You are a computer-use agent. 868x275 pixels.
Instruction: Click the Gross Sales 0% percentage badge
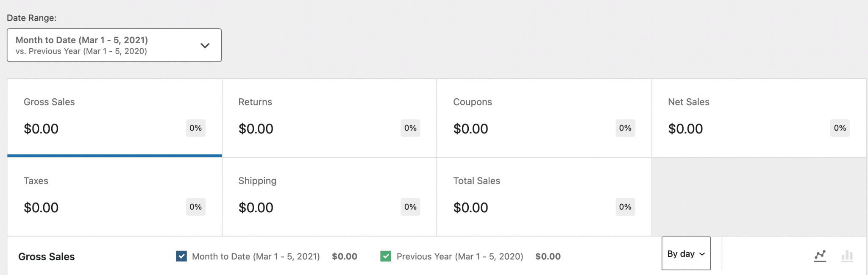point(195,128)
